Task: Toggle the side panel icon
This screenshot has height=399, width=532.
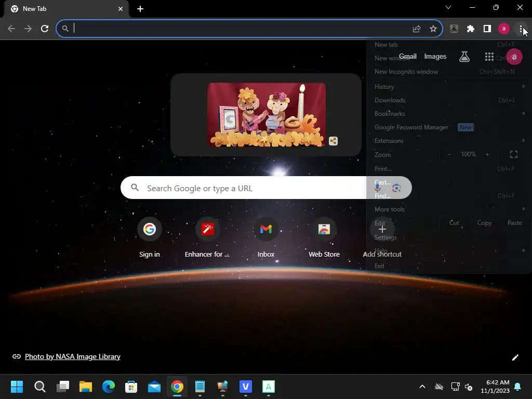Action: point(487,29)
